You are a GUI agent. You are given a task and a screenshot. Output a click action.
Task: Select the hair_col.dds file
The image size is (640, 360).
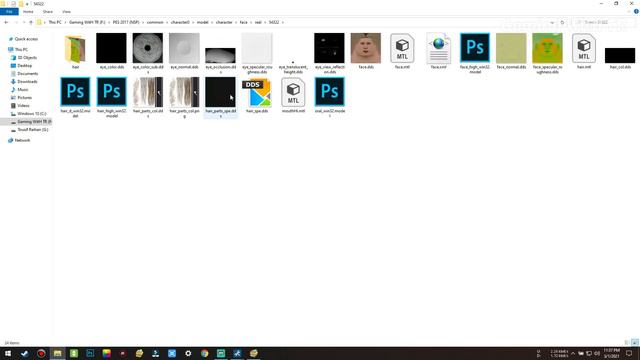point(620,57)
